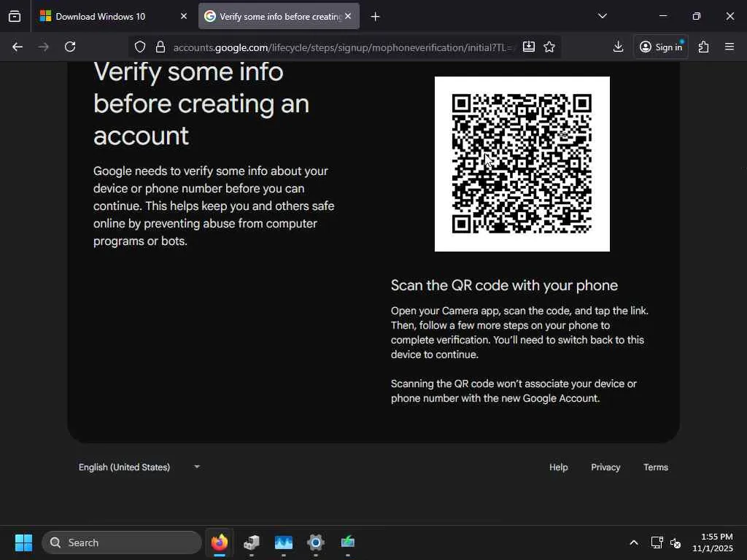Viewport: 747px width, 560px height.
Task: Open Firefox View tab list icon
Action: point(15,16)
